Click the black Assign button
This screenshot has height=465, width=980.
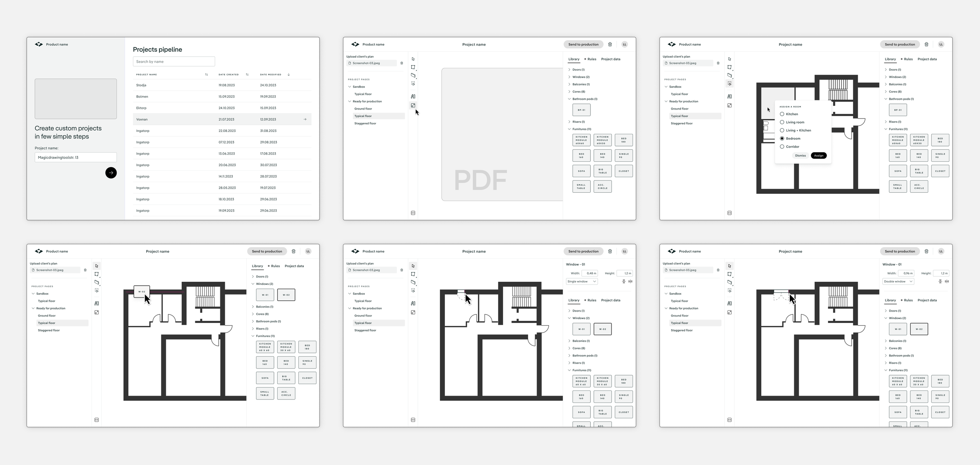[818, 156]
